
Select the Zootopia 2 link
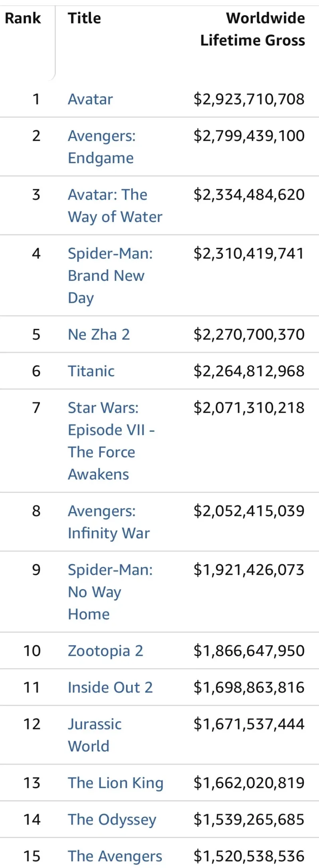pos(105,651)
